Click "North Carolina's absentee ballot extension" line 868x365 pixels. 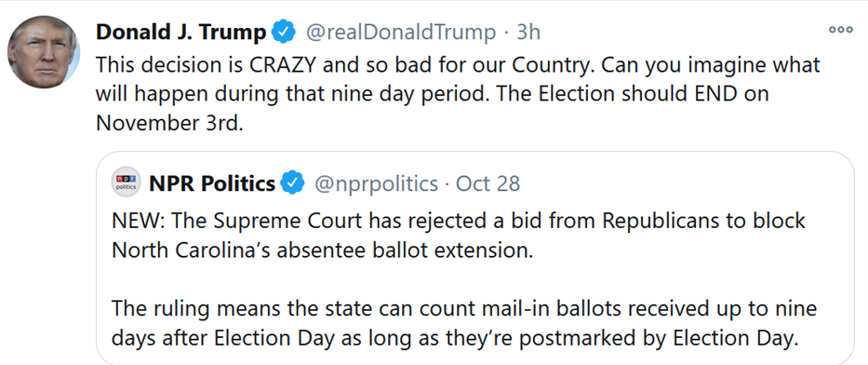click(322, 250)
